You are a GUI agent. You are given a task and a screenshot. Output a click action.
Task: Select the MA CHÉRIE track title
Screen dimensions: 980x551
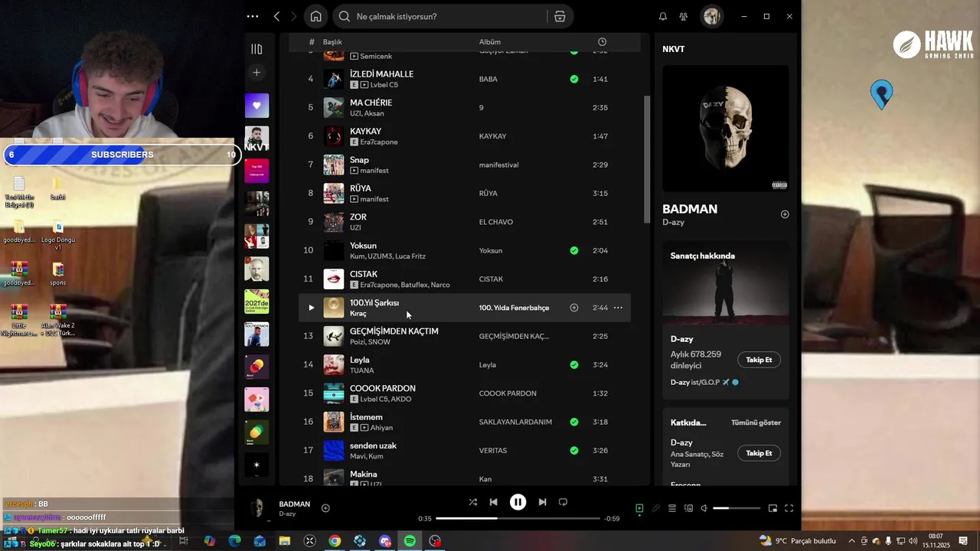click(x=371, y=103)
